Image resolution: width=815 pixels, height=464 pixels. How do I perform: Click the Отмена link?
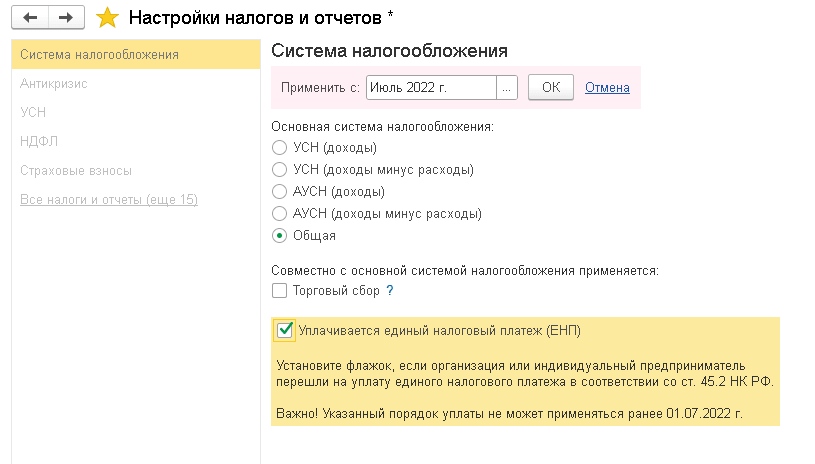607,88
